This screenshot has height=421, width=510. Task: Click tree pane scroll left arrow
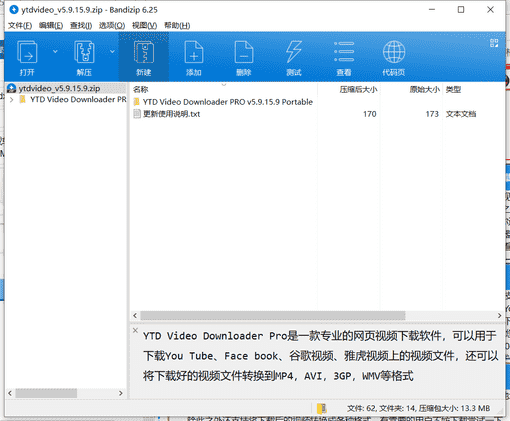10,393
